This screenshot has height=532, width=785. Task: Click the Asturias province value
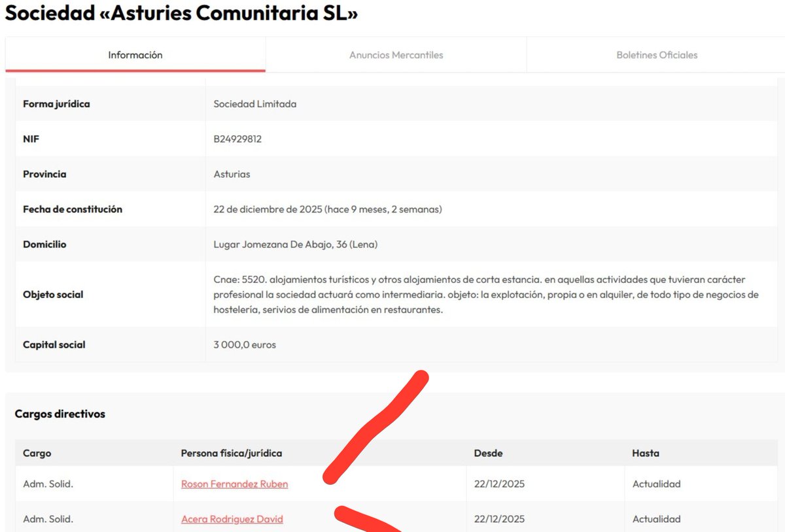point(232,175)
